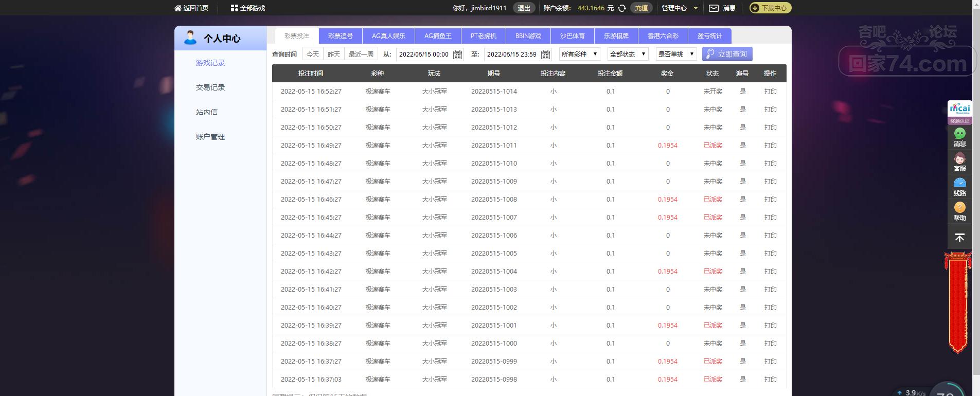Viewport: 980px width, 396px height.
Task: Click the 线路 speed icon in side widget
Action: coord(960,187)
